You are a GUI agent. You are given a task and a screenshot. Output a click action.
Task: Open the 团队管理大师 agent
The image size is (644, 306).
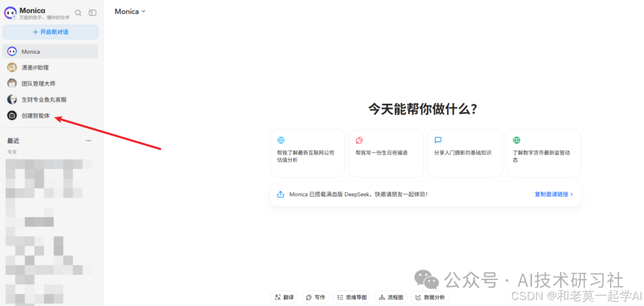tap(50, 84)
